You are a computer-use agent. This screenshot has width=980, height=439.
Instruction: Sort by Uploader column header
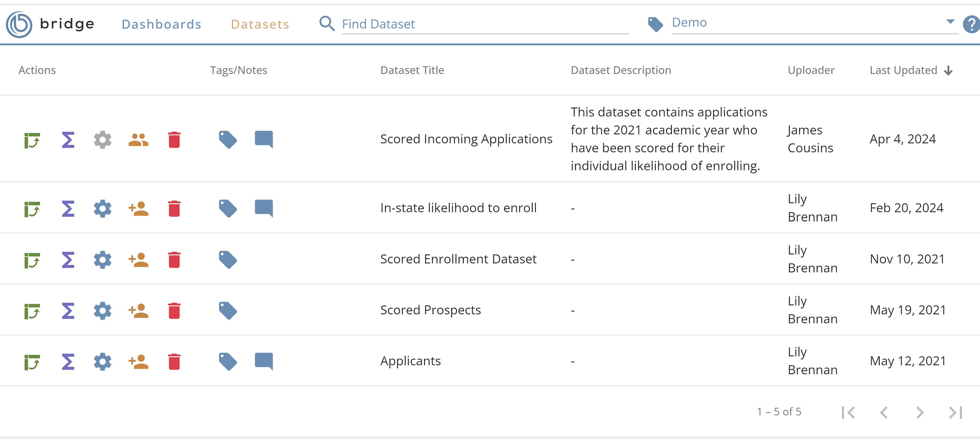[811, 70]
